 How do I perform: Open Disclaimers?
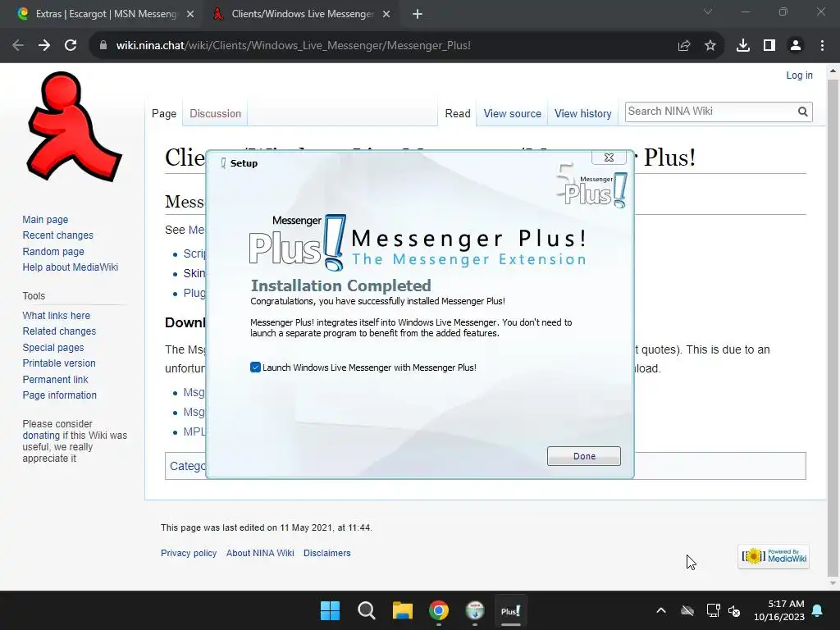[326, 553]
